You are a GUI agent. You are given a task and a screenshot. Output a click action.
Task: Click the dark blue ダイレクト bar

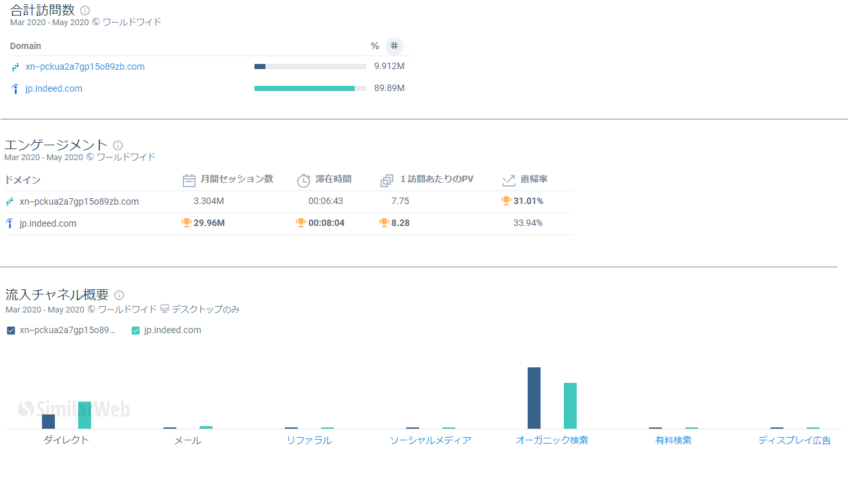(48, 422)
